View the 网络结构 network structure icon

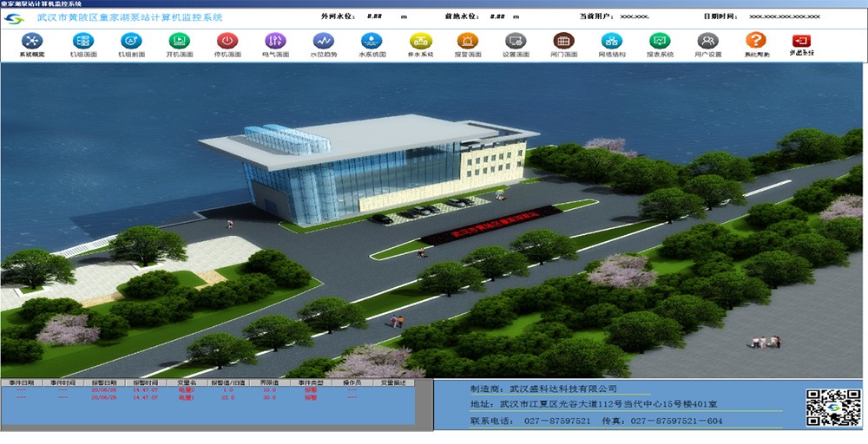click(612, 41)
